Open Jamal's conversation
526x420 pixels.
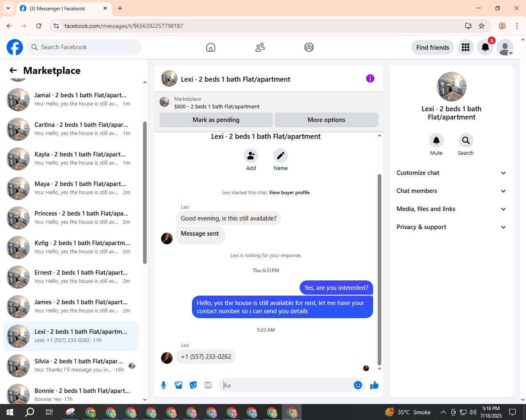click(x=71, y=99)
